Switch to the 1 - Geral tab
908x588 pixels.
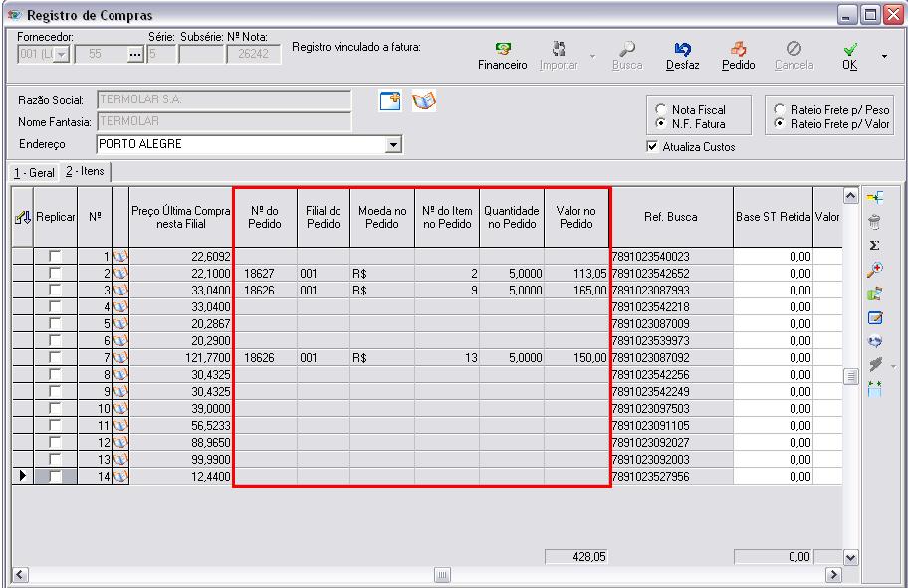pyautogui.click(x=33, y=173)
